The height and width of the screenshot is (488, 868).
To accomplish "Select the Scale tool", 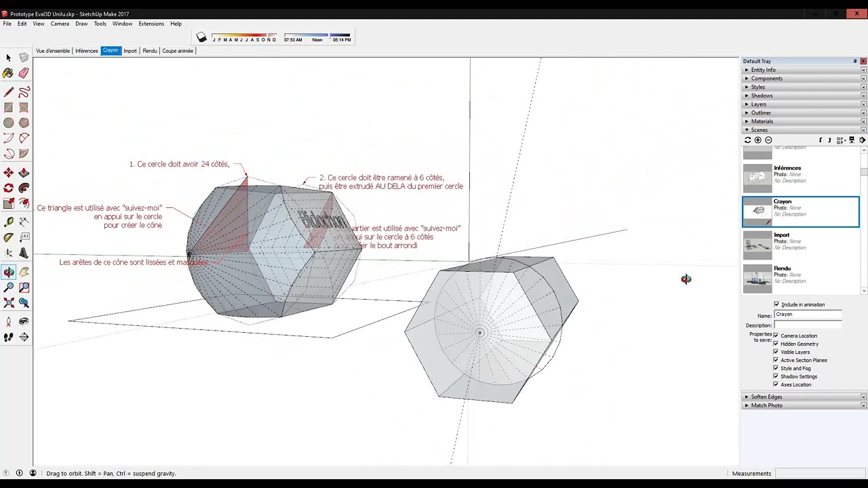I will pos(8,203).
